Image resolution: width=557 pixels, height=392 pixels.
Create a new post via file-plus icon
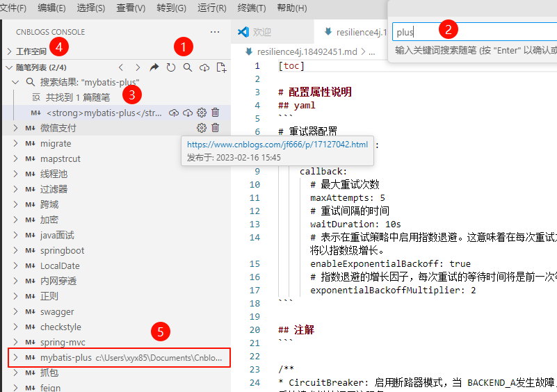tap(221, 67)
